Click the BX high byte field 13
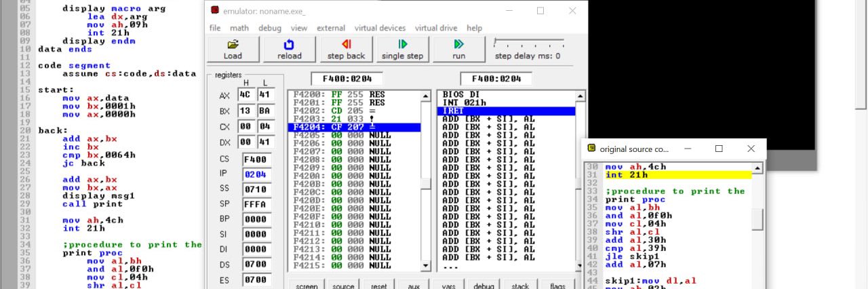 pos(245,111)
